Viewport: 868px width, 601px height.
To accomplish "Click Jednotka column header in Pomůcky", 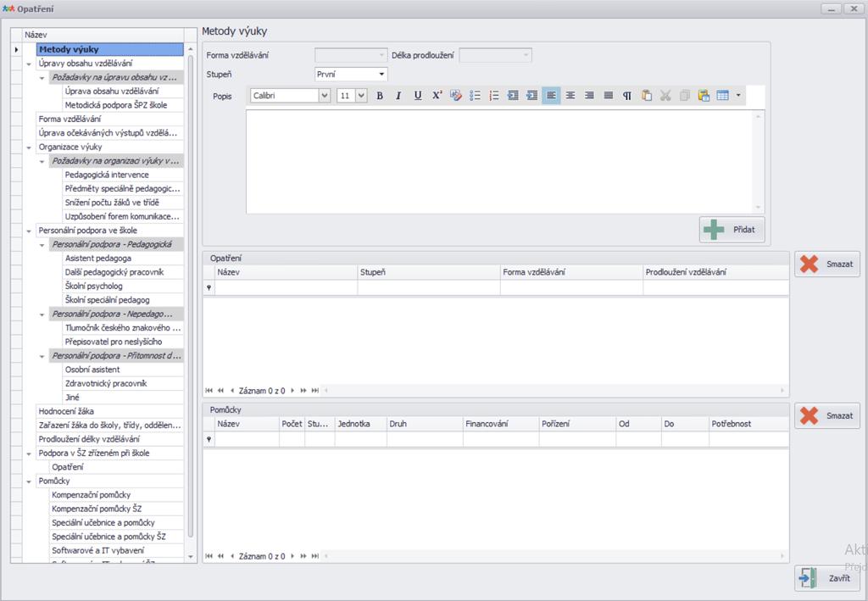I will (361, 424).
